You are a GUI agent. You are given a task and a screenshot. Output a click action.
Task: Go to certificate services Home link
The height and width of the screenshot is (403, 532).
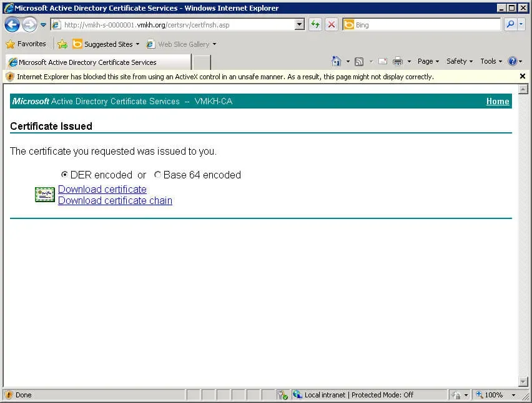pyautogui.click(x=498, y=101)
